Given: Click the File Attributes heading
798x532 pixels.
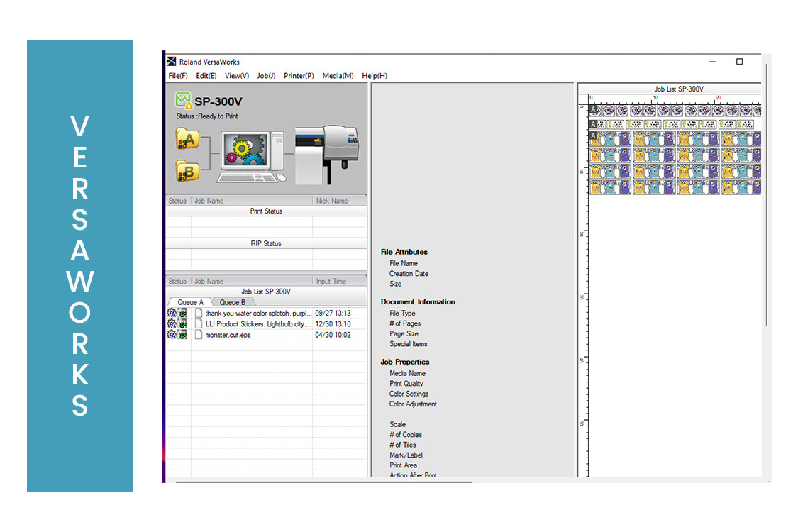Looking at the screenshot, I should [404, 252].
